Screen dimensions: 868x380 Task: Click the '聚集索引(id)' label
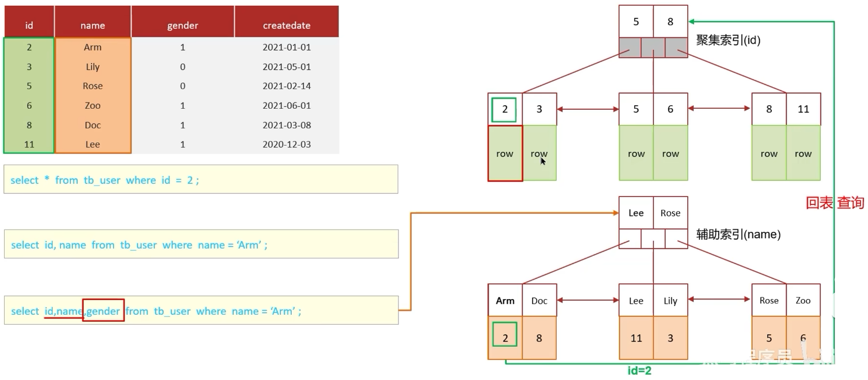(728, 40)
